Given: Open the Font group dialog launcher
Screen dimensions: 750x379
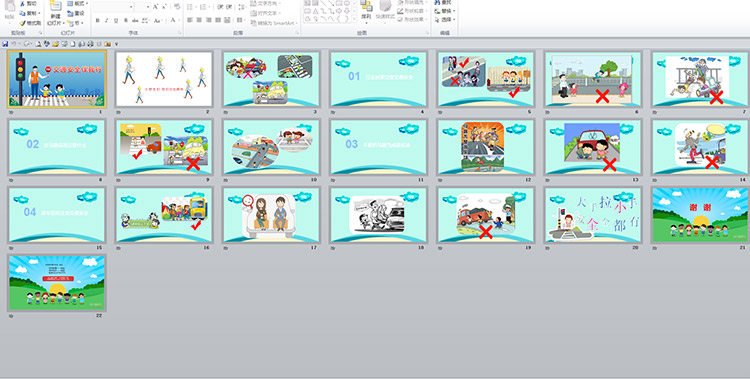Looking at the screenshot, I should click(x=180, y=33).
